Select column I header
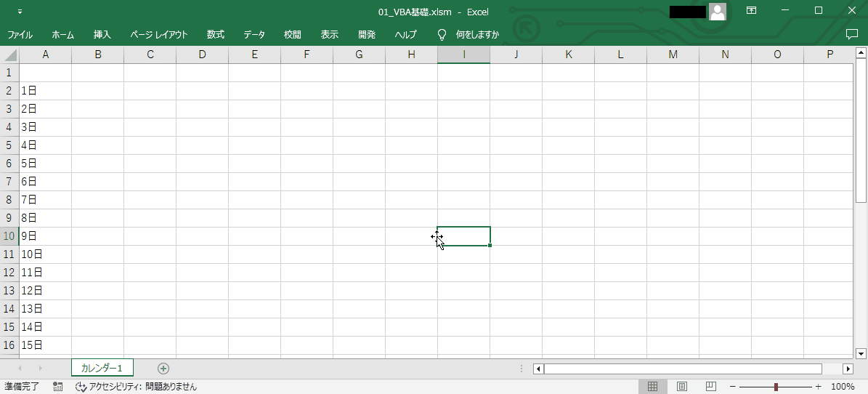This screenshot has width=868, height=394. click(464, 55)
